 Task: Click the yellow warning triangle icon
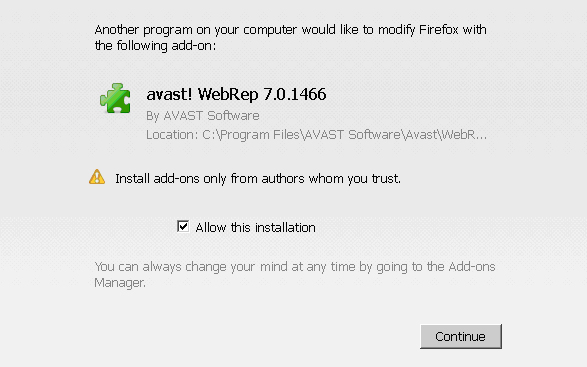(97, 177)
